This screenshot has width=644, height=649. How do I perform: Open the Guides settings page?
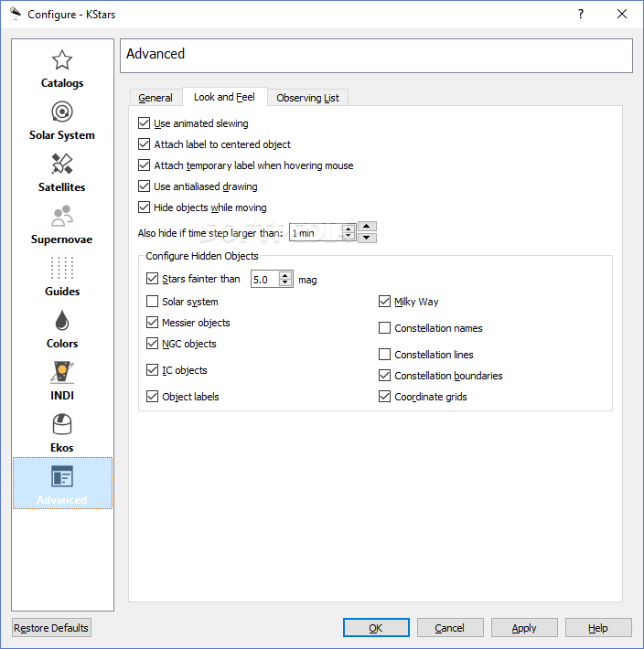tap(62, 278)
